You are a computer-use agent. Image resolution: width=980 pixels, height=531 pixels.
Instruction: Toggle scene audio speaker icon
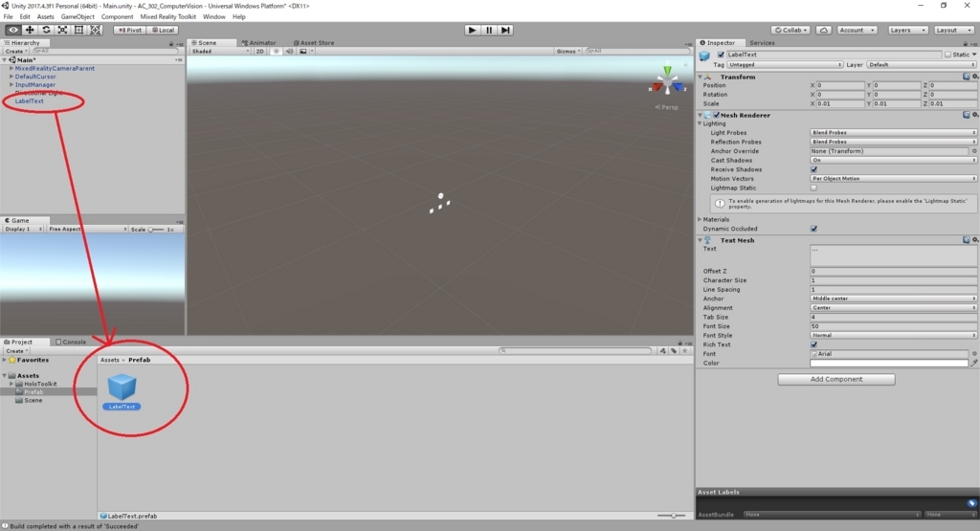(x=289, y=52)
